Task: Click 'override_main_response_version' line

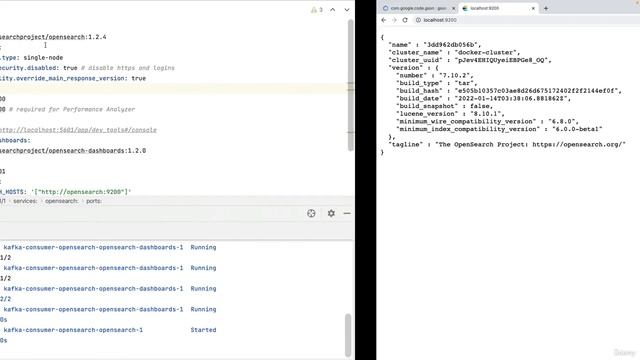Action: click(73, 78)
